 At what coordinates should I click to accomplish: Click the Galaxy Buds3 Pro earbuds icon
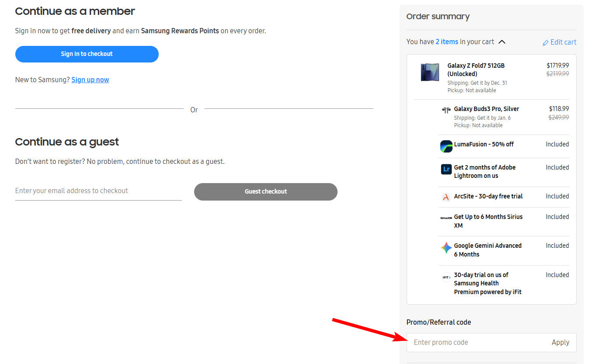pos(446,110)
